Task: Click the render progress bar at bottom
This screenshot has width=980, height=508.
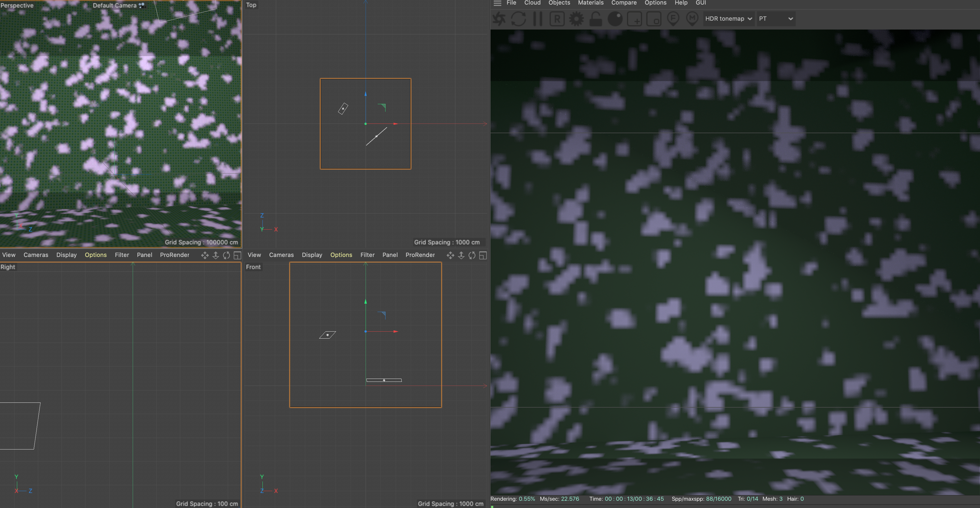Action: point(734,506)
